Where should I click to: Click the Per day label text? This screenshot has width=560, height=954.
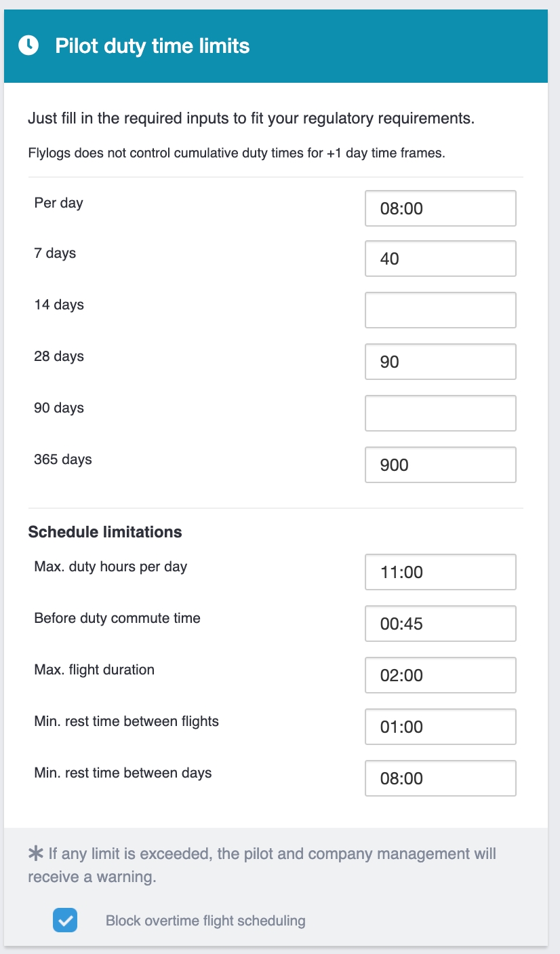(x=58, y=203)
